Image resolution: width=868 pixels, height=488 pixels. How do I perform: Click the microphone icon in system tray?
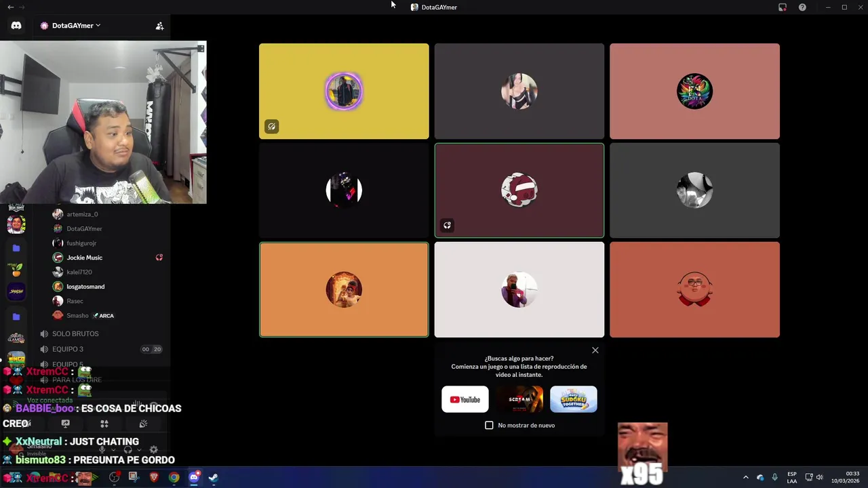click(774, 477)
